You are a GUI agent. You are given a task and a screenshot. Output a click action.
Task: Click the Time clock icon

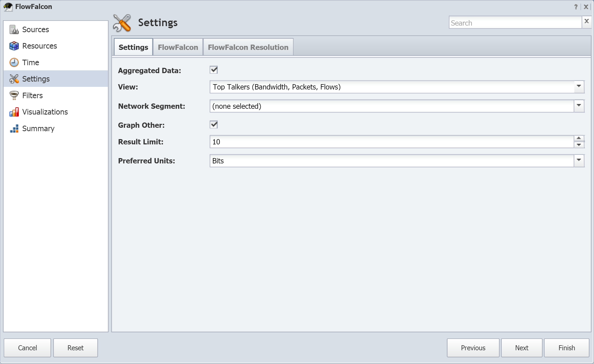coord(14,63)
